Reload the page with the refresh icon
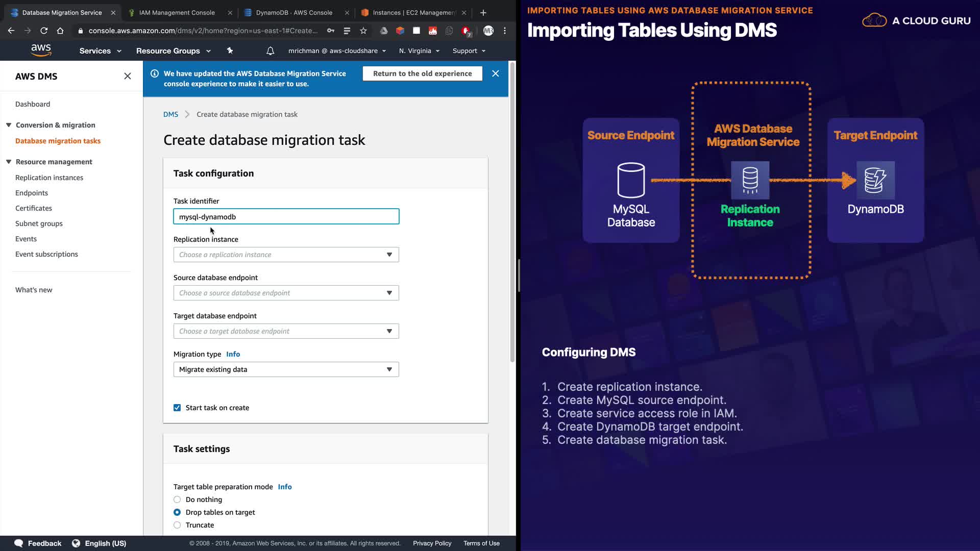The height and width of the screenshot is (551, 980). point(44,31)
